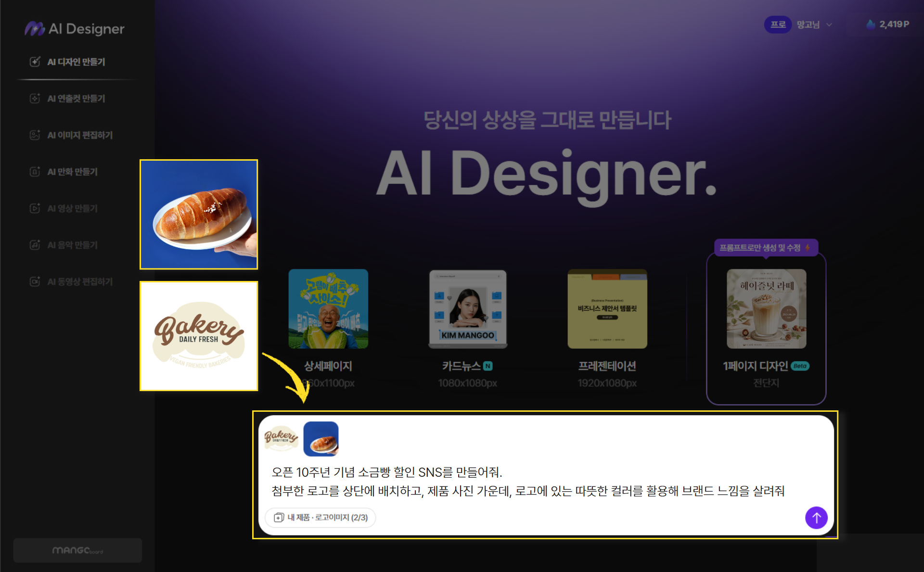Viewport: 924px width, 572px height.
Task: Select the AI 동영상 편집하기 icon
Action: click(35, 281)
